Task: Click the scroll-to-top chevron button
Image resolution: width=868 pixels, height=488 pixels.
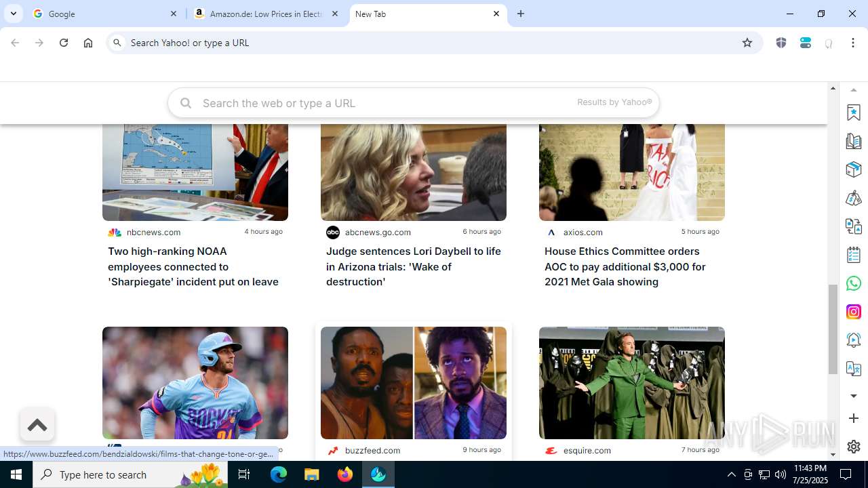Action: tap(37, 425)
